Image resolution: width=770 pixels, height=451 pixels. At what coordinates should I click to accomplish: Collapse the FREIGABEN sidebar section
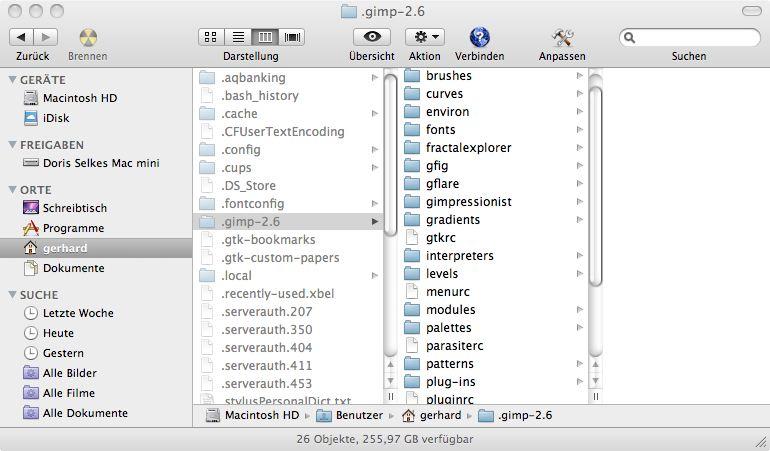click(13, 144)
